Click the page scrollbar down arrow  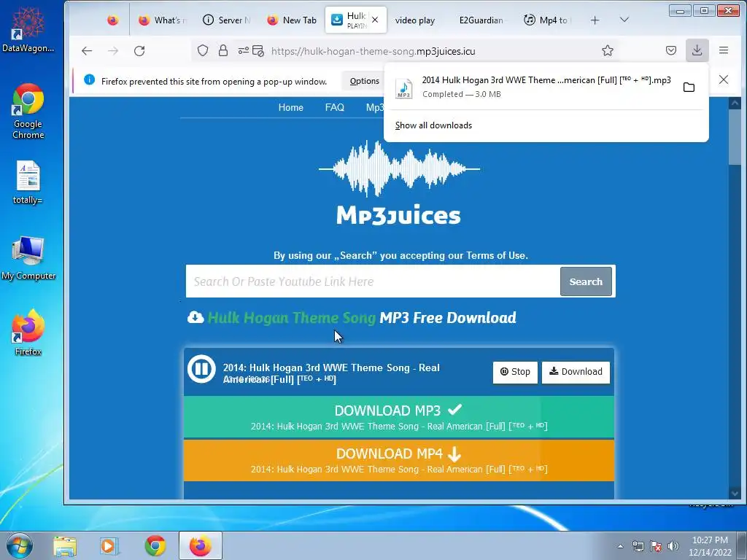(735, 494)
